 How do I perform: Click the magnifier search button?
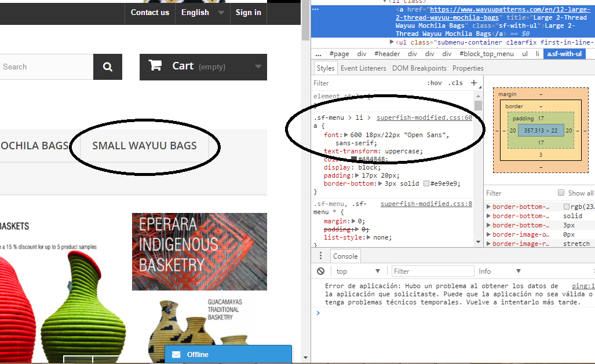[x=108, y=67]
